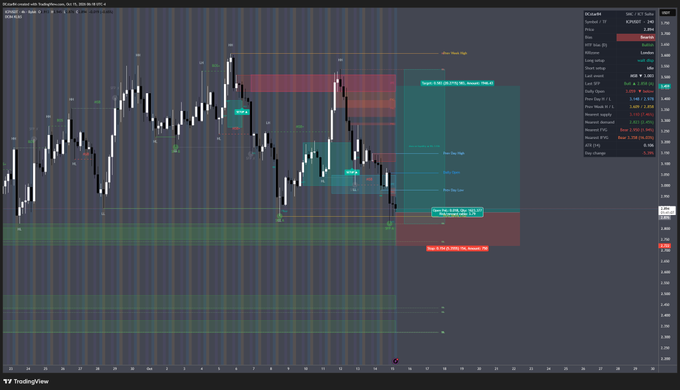Click the white current price tag on axis
This screenshot has width=680, height=390.
pyautogui.click(x=667, y=210)
